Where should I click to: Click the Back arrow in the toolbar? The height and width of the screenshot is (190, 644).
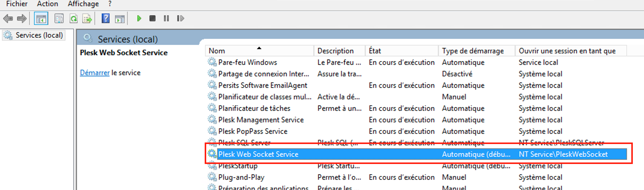pos(8,19)
